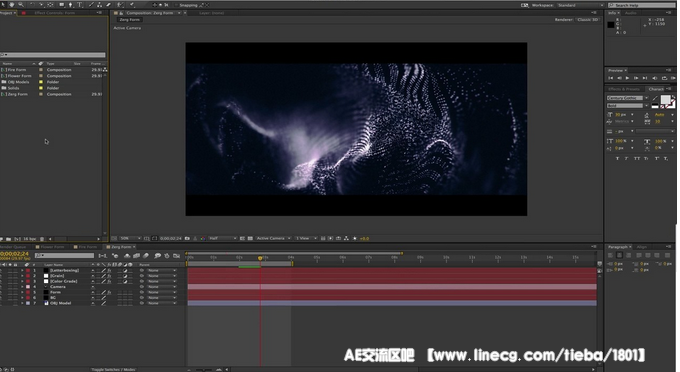This screenshot has width=680, height=372.
Task: Click the Search Help field
Action: (x=641, y=5)
